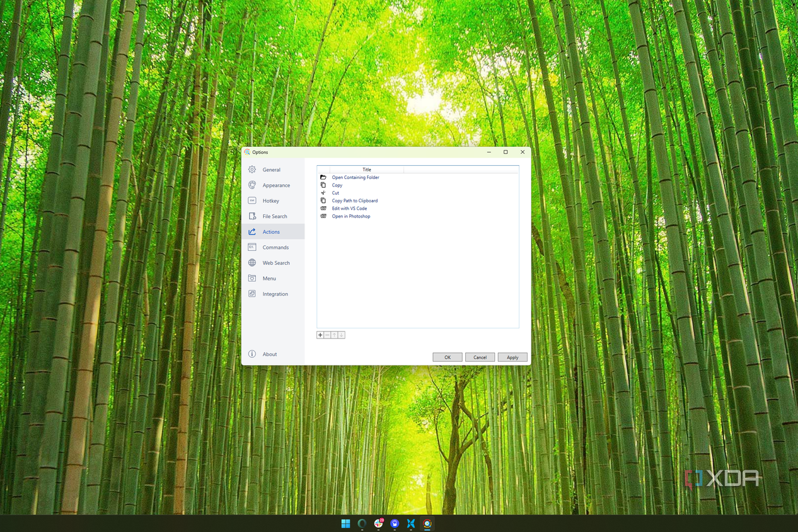Viewport: 798px width, 532px height.
Task: Click the Apply button
Action: tap(512, 357)
